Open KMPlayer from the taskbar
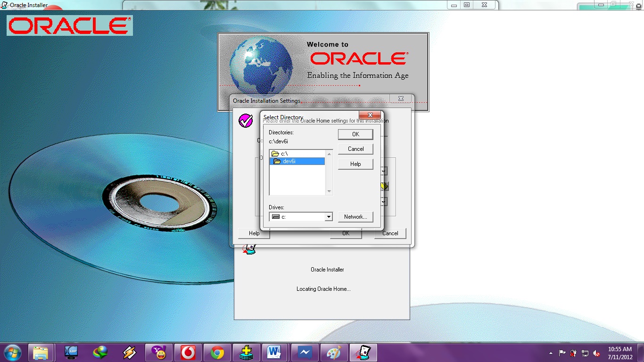Image resolution: width=644 pixels, height=362 pixels. tap(71, 353)
